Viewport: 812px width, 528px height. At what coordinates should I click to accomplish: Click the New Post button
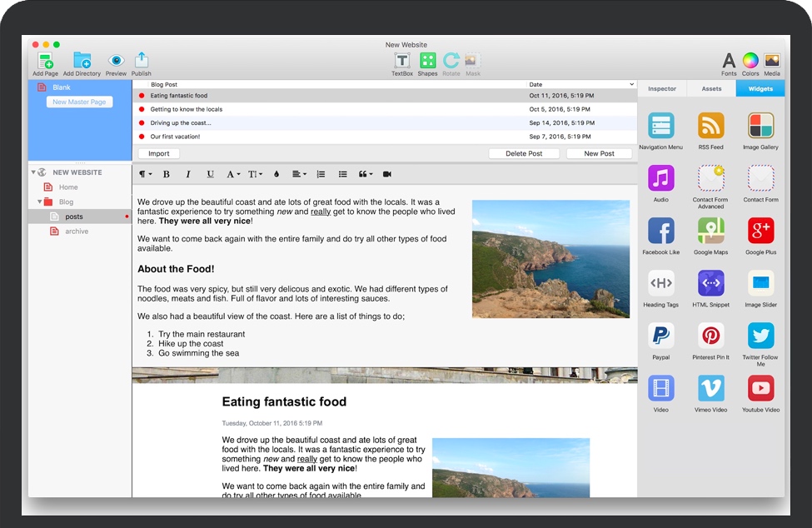click(599, 153)
